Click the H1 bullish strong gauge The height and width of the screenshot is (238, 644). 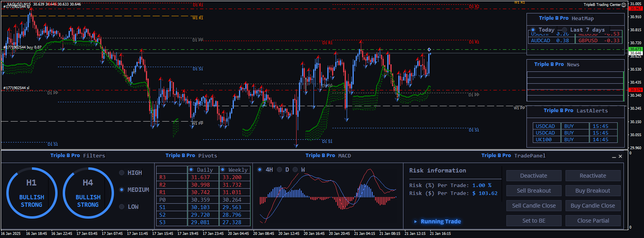tap(32, 193)
